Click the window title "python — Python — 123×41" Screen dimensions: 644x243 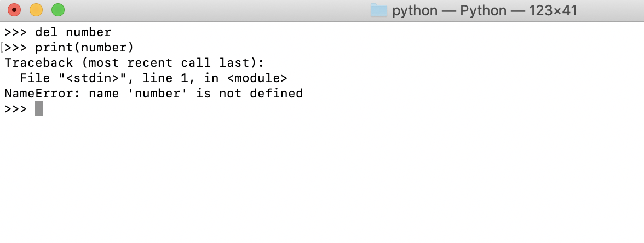pos(485,10)
